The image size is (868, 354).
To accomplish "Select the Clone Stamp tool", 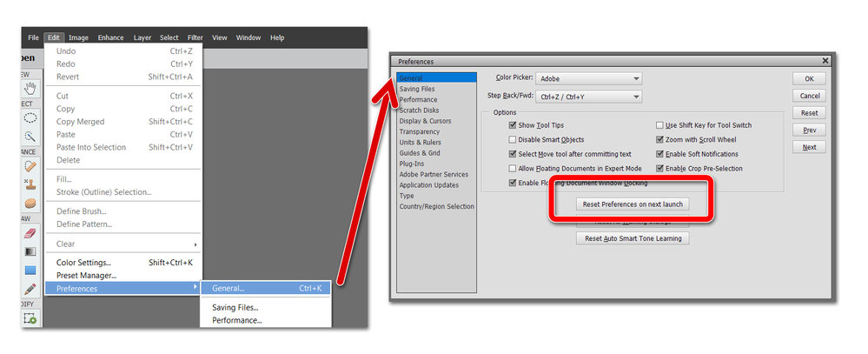I will (x=30, y=184).
